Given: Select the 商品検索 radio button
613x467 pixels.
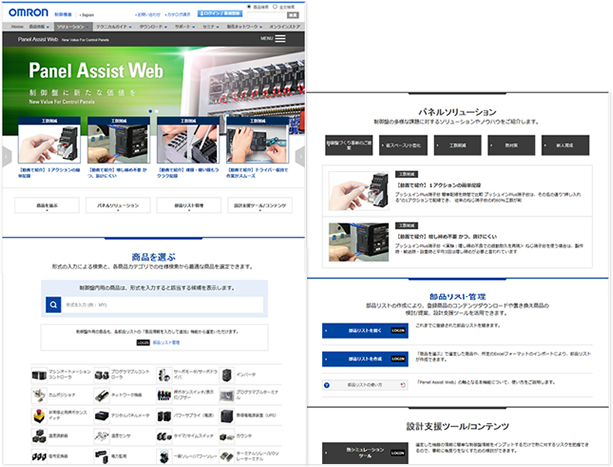Looking at the screenshot, I should 249,7.
